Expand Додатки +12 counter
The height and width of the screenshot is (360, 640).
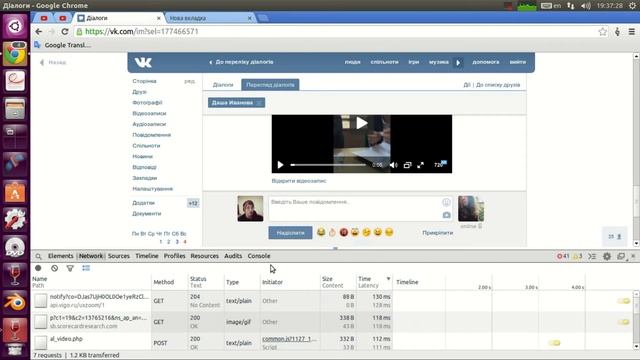click(193, 203)
